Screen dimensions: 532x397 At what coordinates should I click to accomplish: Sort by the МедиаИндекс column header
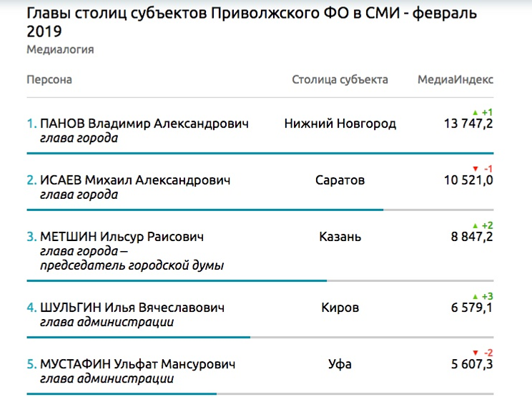click(x=455, y=79)
